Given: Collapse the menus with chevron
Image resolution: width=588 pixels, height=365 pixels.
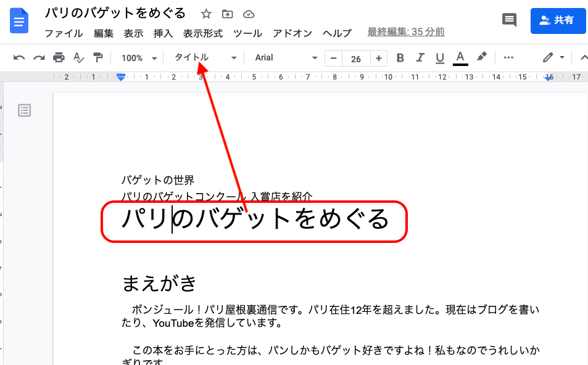Looking at the screenshot, I should (584, 58).
